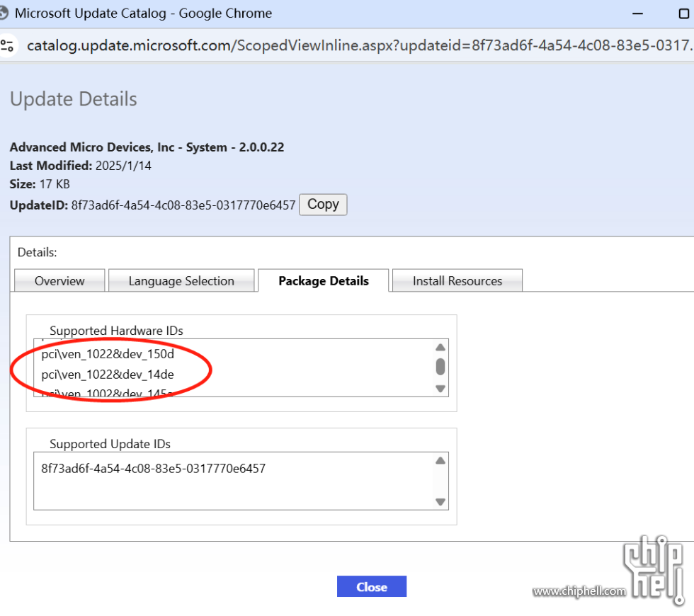Click the Update IDs list scroll-up arrow
This screenshot has width=694, height=616.
click(x=440, y=461)
